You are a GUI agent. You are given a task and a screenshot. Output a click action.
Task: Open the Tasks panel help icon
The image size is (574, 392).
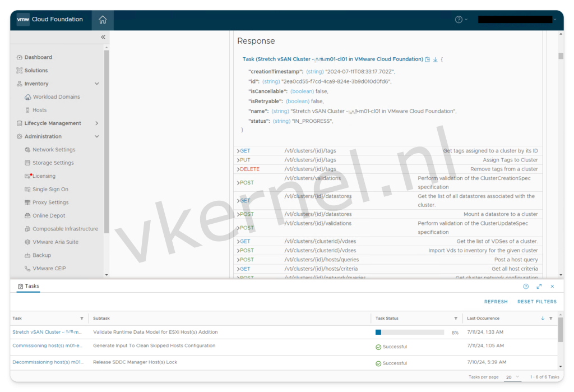pyautogui.click(x=526, y=286)
